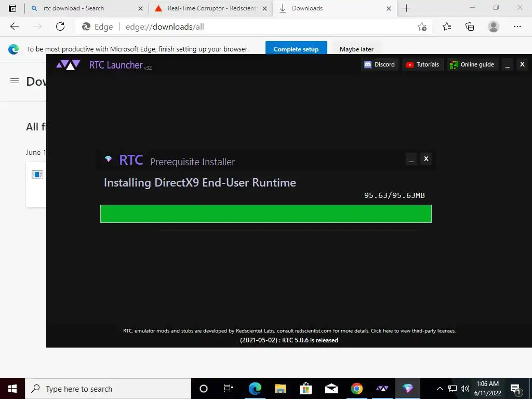Screen dimensions: 532x399
Task: Close the Prerequisite Installer dialog
Action: coord(426,159)
